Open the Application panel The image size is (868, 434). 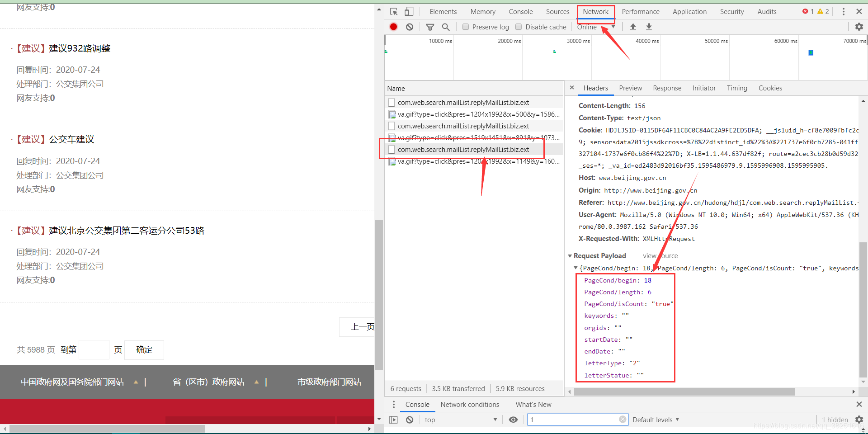pyautogui.click(x=689, y=12)
